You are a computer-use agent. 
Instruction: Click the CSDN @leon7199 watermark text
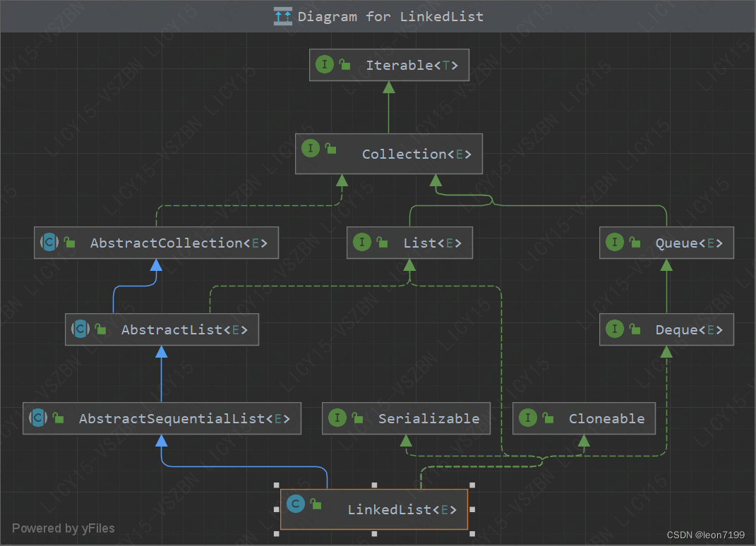pyautogui.click(x=706, y=535)
